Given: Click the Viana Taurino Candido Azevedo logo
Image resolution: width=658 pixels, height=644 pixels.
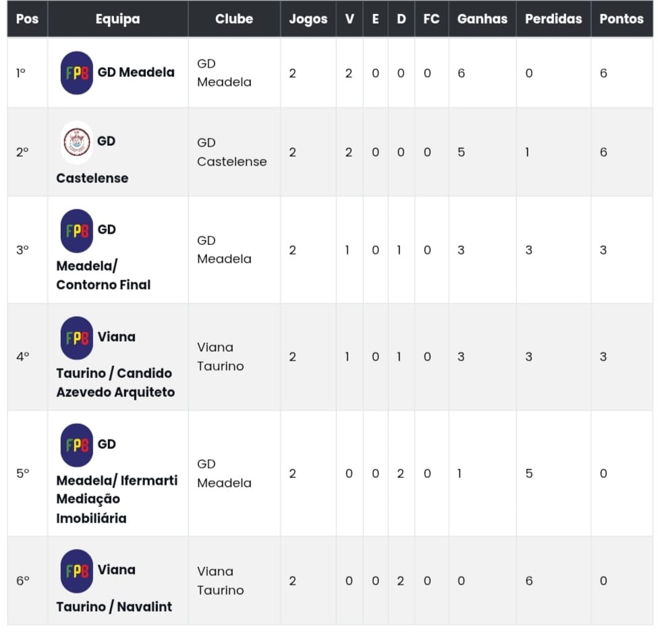Looking at the screenshot, I should [x=76, y=338].
